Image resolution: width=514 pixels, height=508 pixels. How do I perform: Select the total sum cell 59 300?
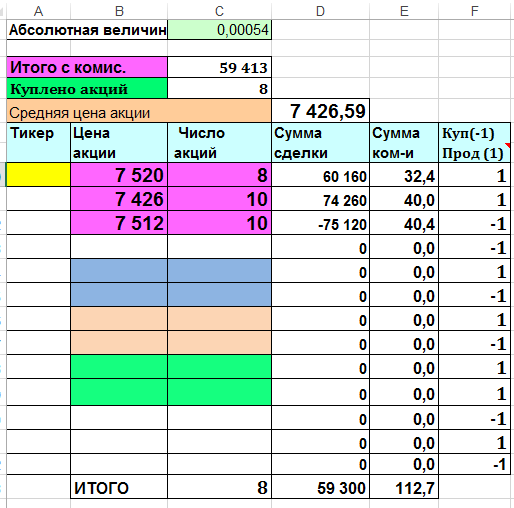tap(320, 487)
